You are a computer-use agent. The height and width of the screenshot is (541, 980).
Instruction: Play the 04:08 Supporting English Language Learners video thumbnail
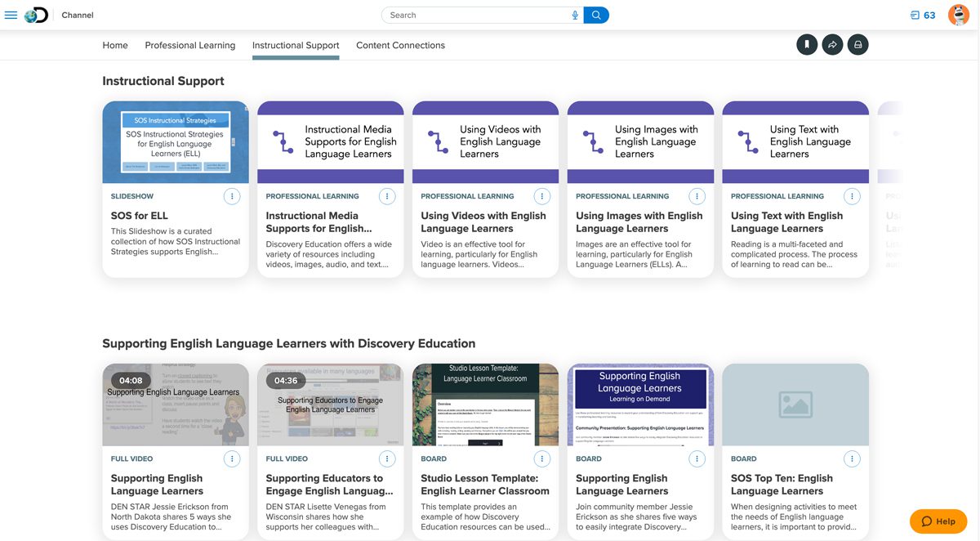click(176, 405)
